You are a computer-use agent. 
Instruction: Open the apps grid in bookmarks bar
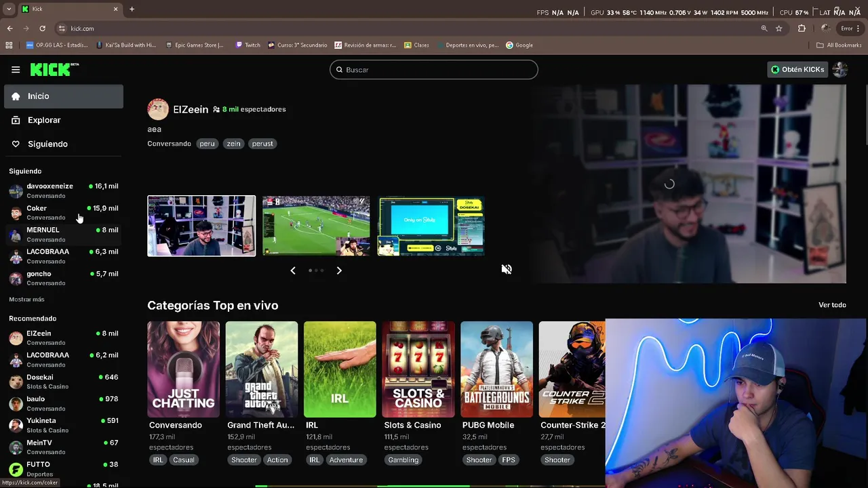pos(9,45)
